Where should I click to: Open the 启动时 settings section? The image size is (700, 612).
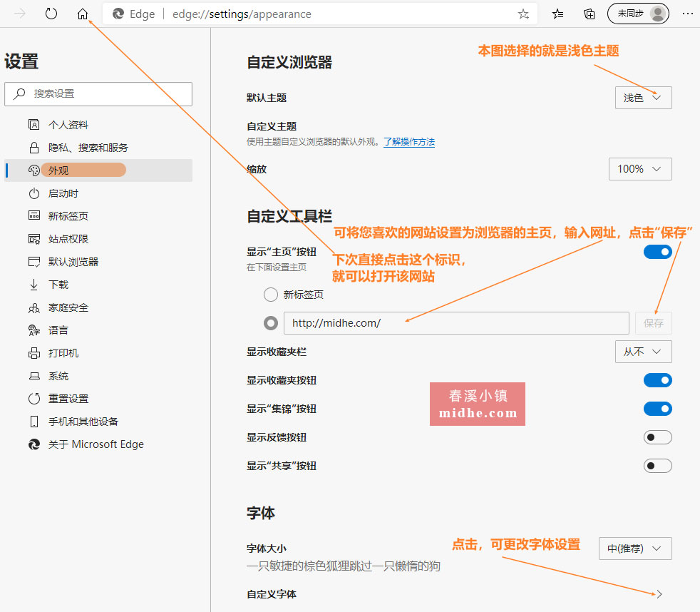click(x=98, y=193)
